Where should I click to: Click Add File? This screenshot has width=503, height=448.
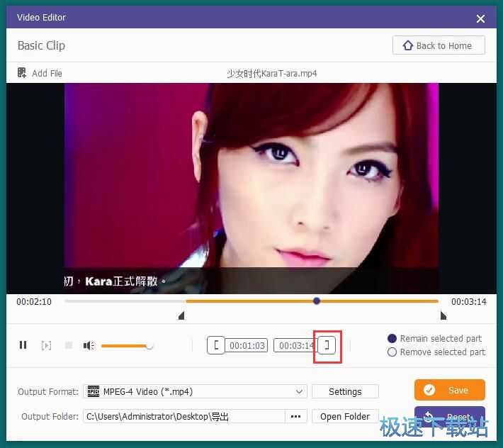coord(40,73)
